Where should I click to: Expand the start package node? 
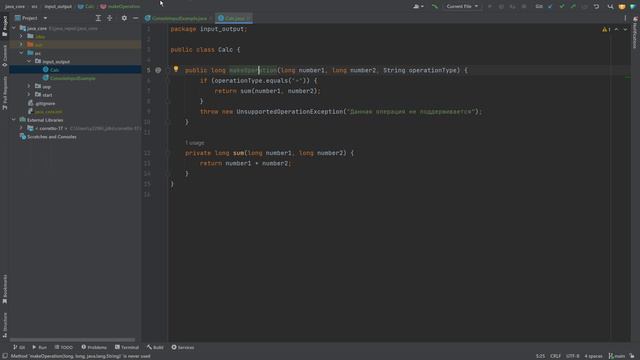29,95
